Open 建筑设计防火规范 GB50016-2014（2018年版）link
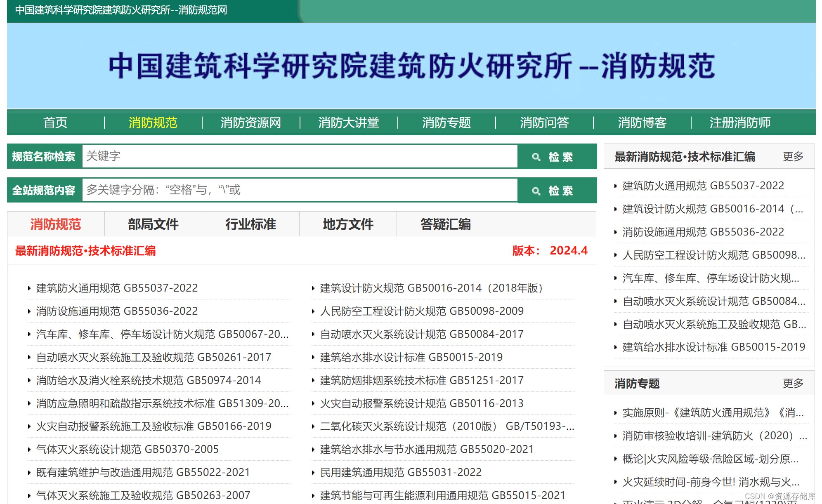This screenshot has width=822, height=504. 431,288
